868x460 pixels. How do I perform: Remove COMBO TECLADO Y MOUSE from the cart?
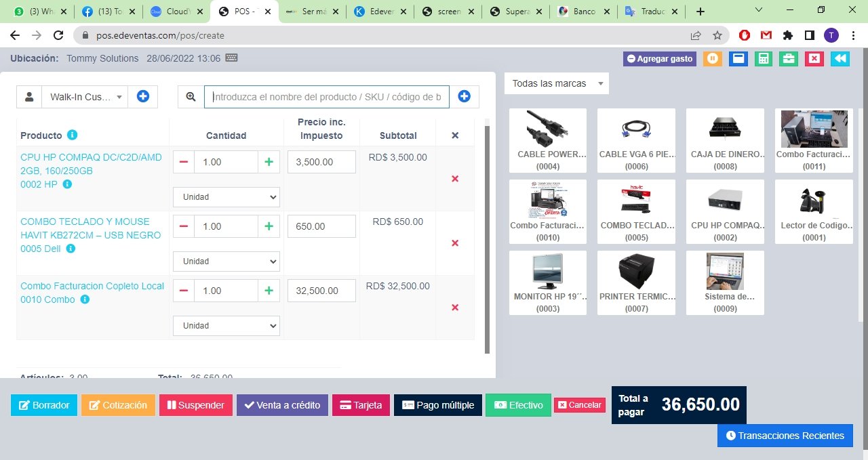(455, 243)
